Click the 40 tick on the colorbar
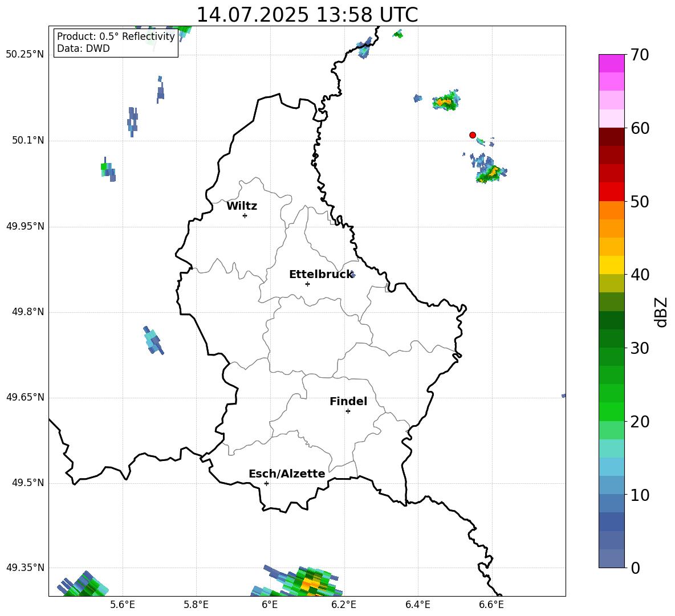The width and height of the screenshot is (675, 616). [640, 275]
